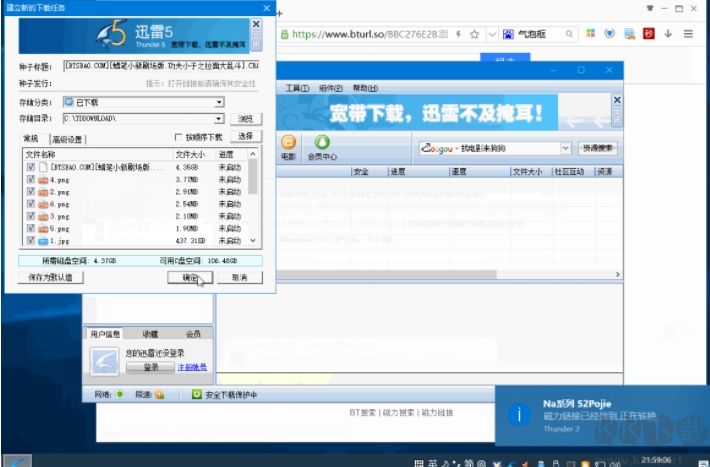Click the Thunder task list horizontal scrollbar thumb
The image size is (710, 467).
coord(386,275)
